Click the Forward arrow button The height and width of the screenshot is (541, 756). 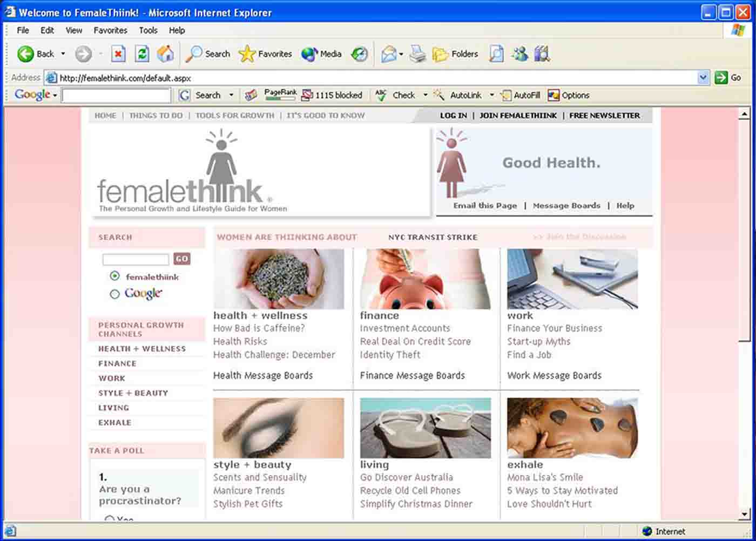(83, 53)
